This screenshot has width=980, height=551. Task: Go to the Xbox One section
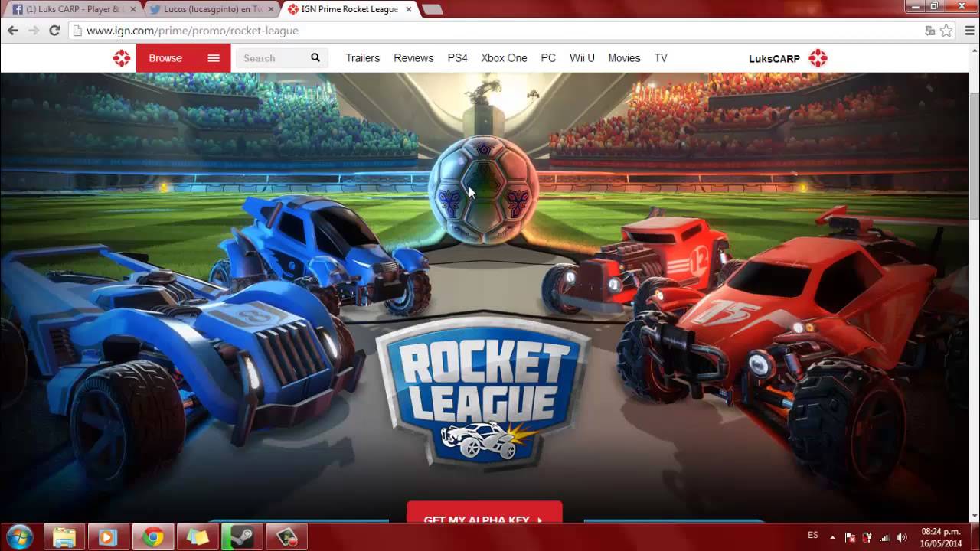[x=504, y=58]
